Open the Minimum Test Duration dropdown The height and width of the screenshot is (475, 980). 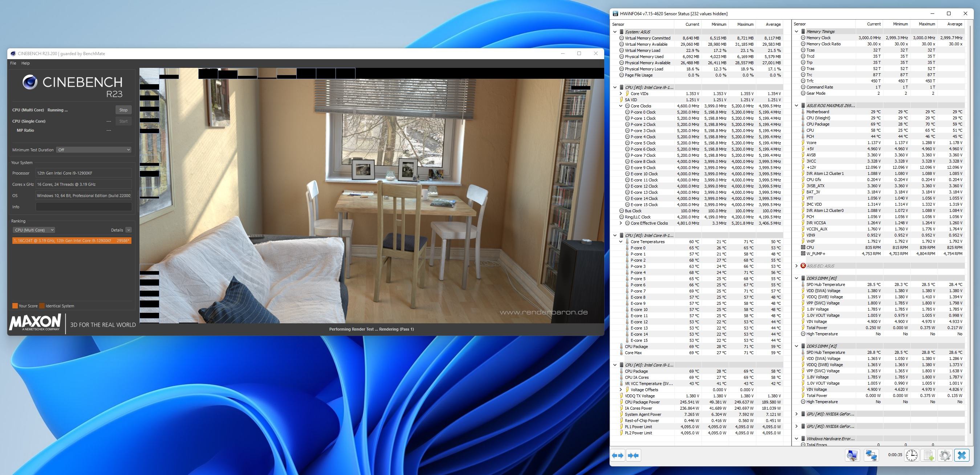tap(94, 150)
